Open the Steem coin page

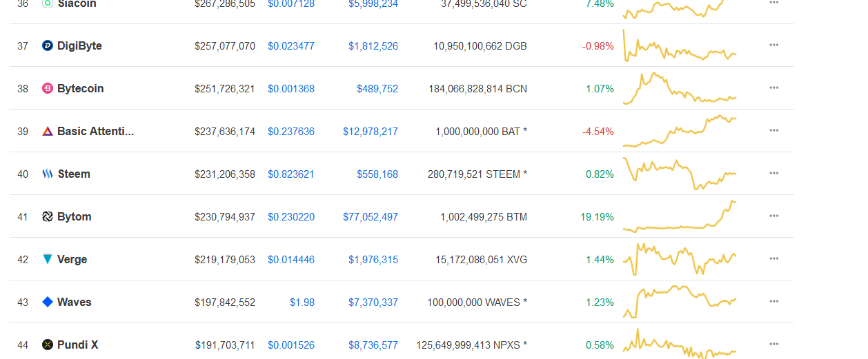pyautogui.click(x=74, y=174)
